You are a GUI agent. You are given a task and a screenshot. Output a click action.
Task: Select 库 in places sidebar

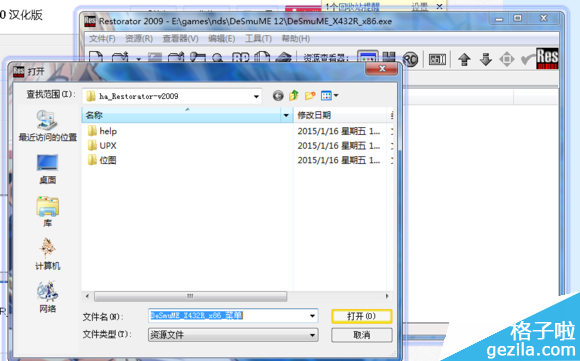click(48, 212)
